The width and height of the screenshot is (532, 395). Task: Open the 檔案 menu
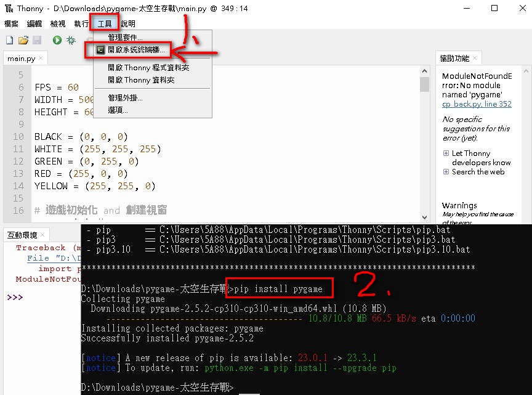tap(11, 23)
